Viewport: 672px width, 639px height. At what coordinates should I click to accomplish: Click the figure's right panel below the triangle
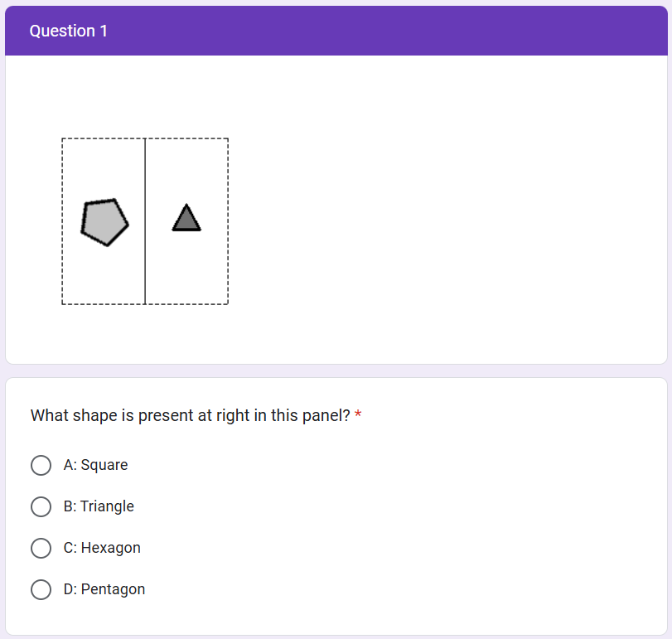pos(186,269)
